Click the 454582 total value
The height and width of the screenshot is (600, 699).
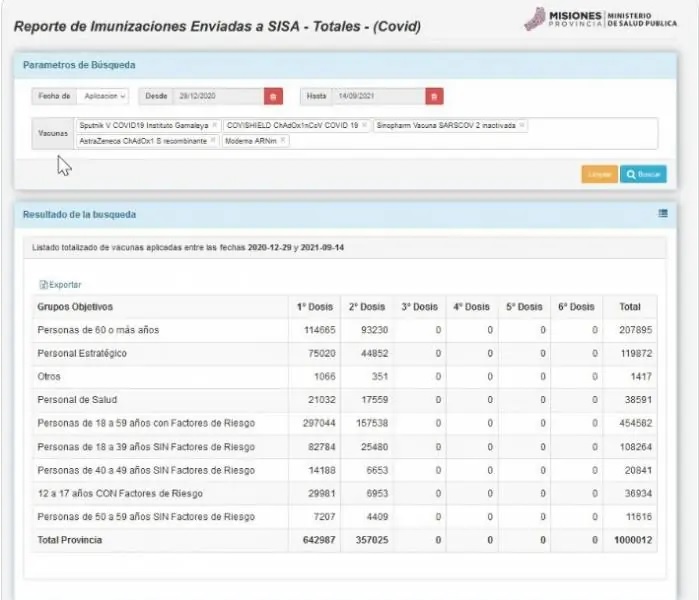point(636,423)
